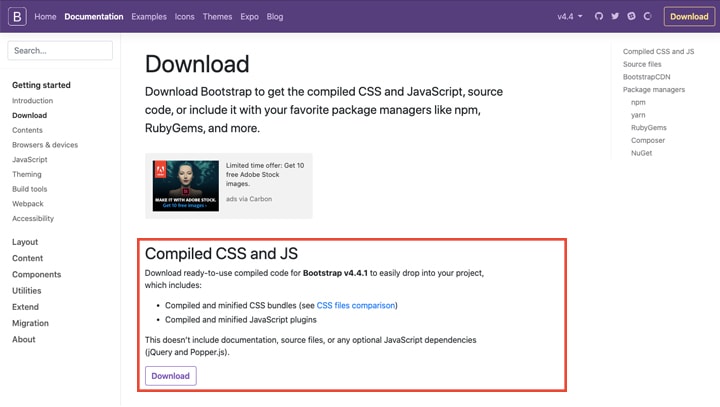Open Webpack in sidebar
This screenshot has width=720, height=407.
28,204
